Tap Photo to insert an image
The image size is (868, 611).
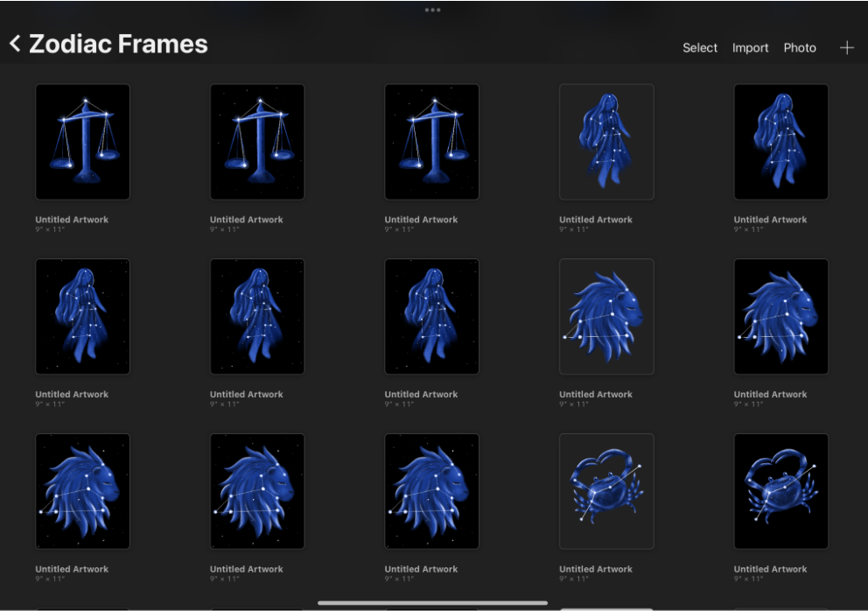click(800, 47)
